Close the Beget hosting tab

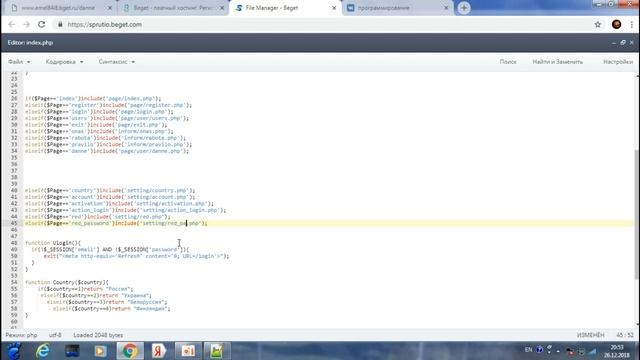pyautogui.click(x=222, y=8)
